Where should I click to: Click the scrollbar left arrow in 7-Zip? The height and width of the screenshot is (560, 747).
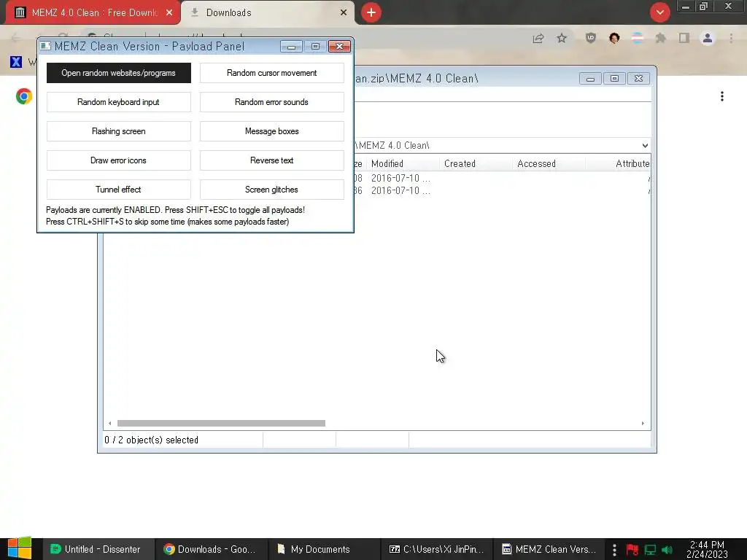(110, 424)
